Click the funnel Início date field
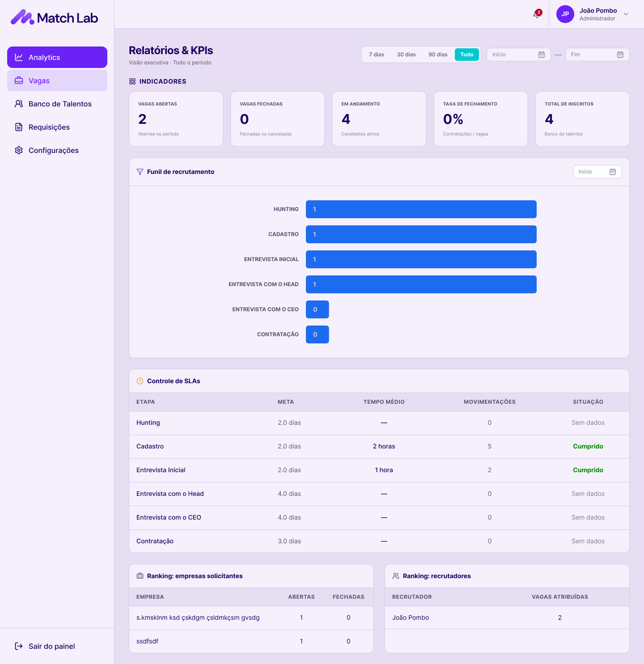This screenshot has width=644, height=664. click(x=597, y=172)
